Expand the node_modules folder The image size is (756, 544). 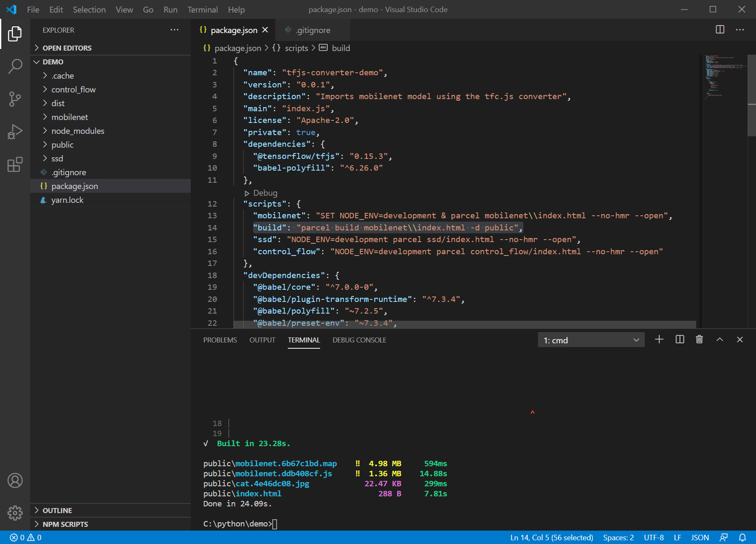coord(110,131)
